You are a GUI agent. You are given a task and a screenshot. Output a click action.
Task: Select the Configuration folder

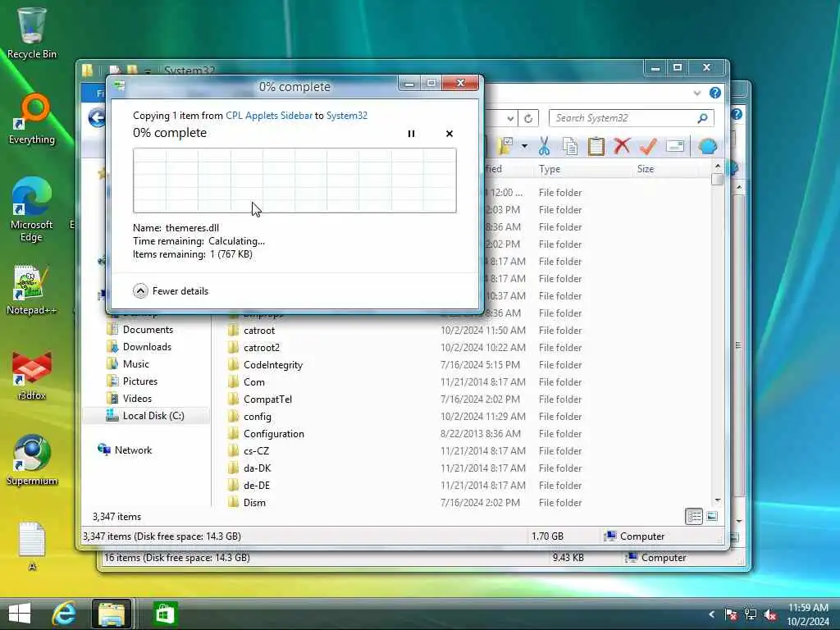[x=273, y=433]
